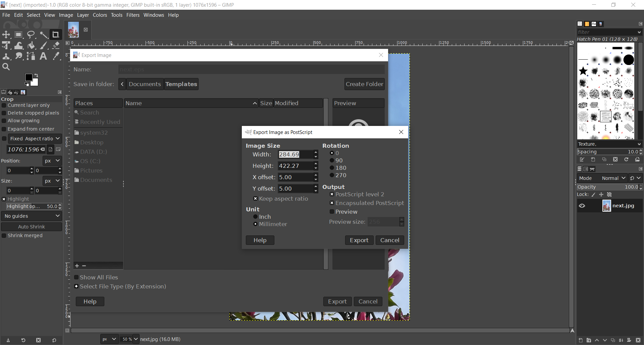
Task: Select the Move tool in toolbox
Action: click(x=6, y=34)
